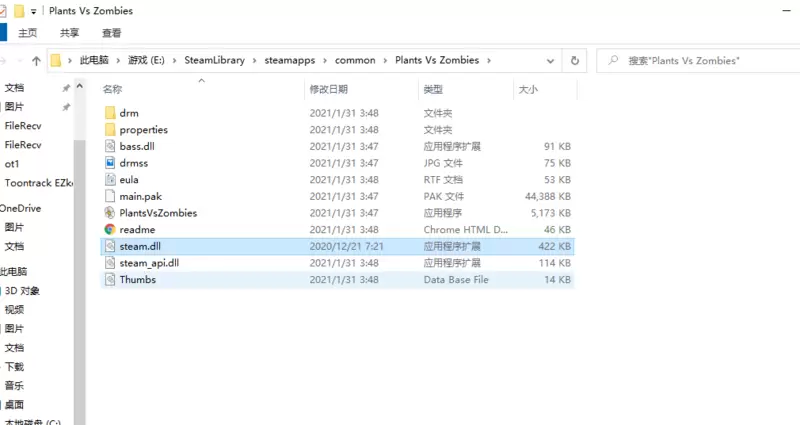Open the drm folder icon
The image size is (800, 425).
coord(110,113)
